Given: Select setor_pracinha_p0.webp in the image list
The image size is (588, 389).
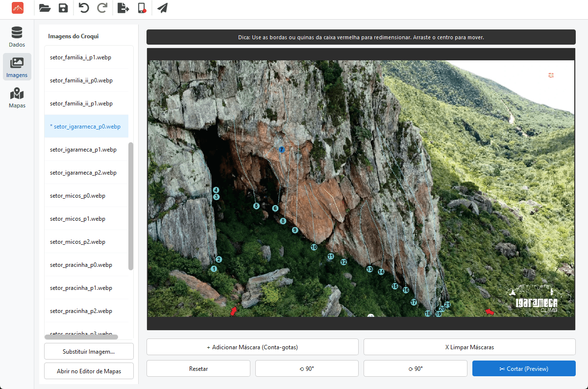Looking at the screenshot, I should coord(86,265).
